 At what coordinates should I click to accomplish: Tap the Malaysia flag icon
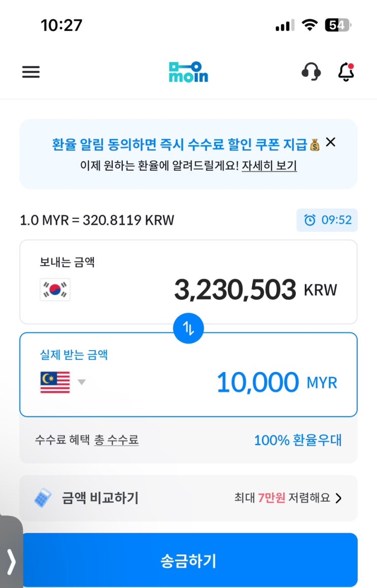[55, 382]
